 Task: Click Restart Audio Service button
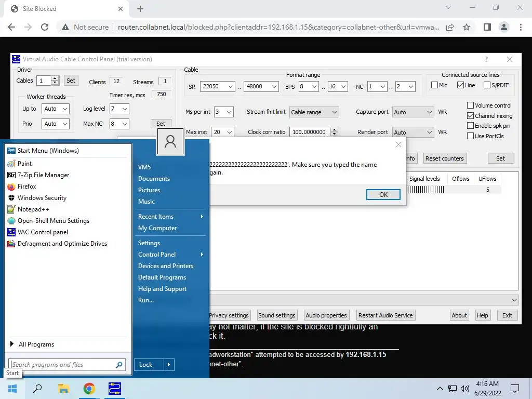coord(385,315)
